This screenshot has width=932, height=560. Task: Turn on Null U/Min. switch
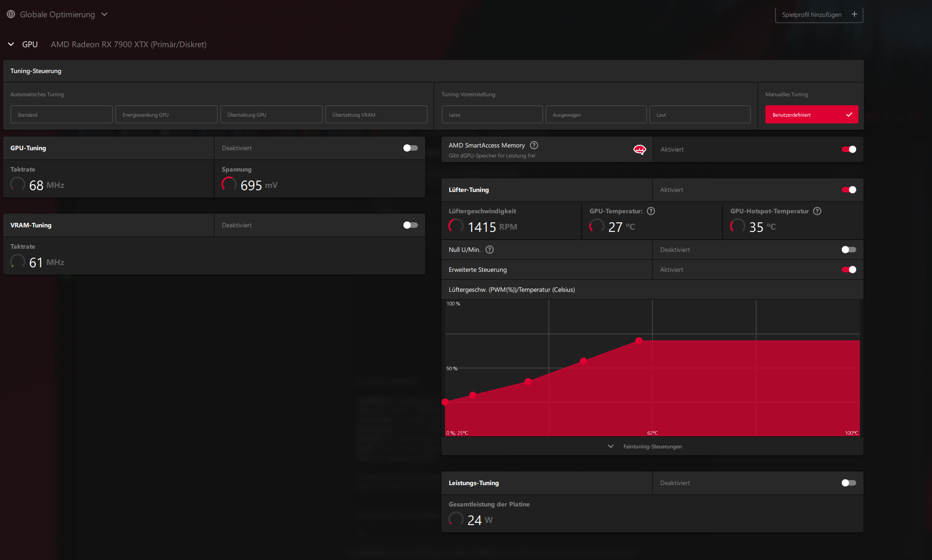point(849,250)
